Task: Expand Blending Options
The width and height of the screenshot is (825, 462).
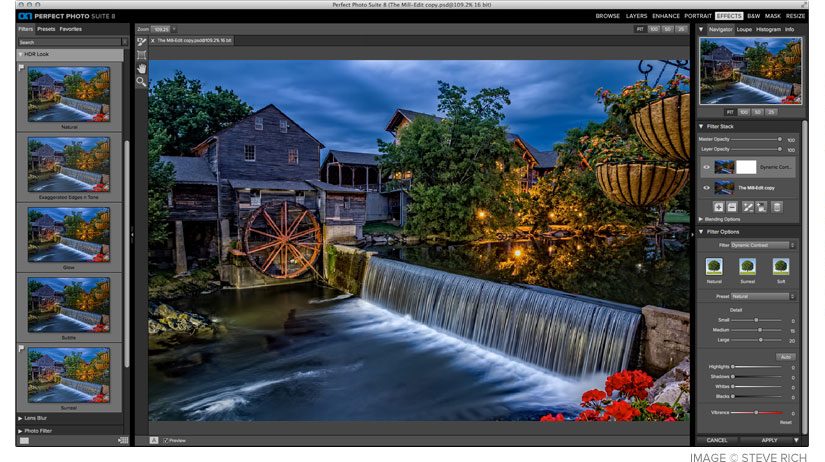Action: click(701, 219)
